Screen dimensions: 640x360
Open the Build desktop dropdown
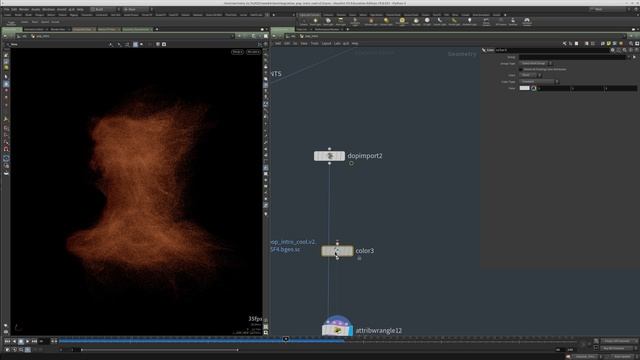pyautogui.click(x=104, y=9)
